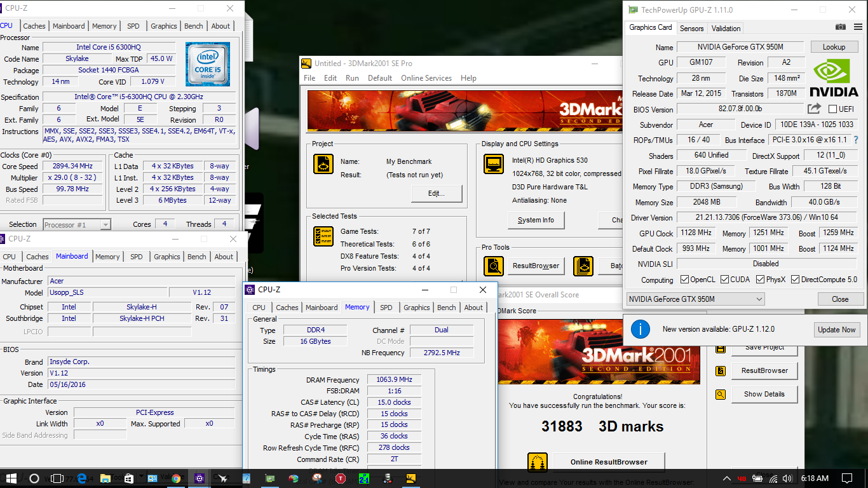Viewport: 868px width, 488px height.
Task: Click the Pro Tools batch run icon
Action: (583, 266)
